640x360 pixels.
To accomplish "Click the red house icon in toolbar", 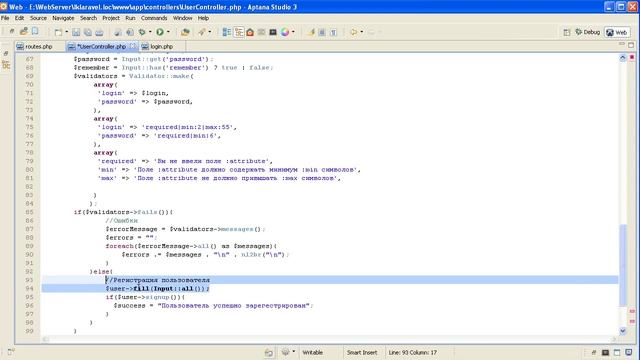I will (250, 32).
